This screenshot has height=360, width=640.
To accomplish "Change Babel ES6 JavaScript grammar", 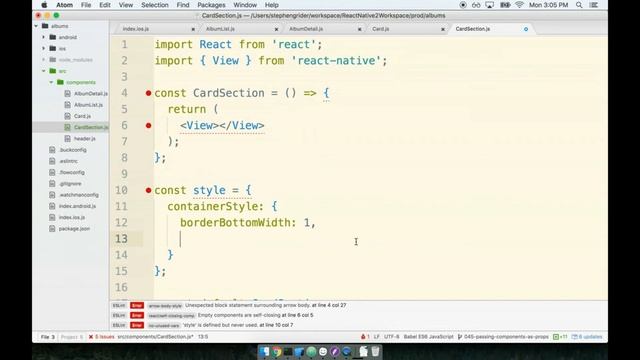I will (x=428, y=337).
